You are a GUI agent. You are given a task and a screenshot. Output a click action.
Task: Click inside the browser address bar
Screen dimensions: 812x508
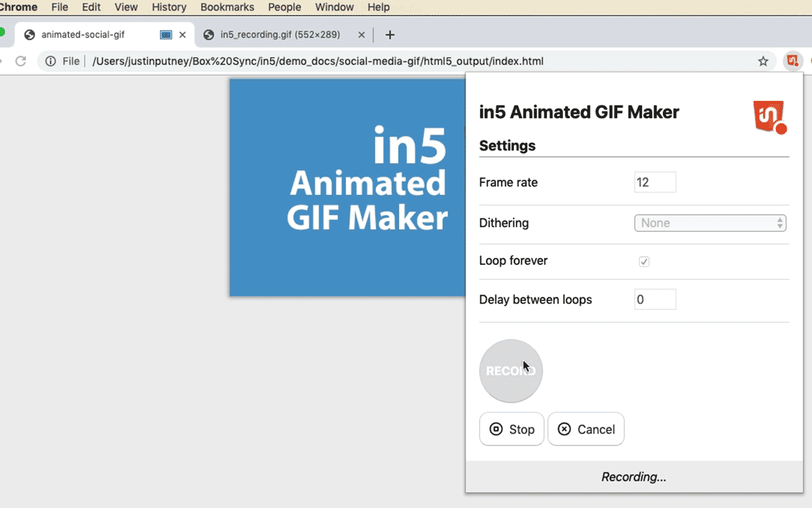(x=317, y=60)
